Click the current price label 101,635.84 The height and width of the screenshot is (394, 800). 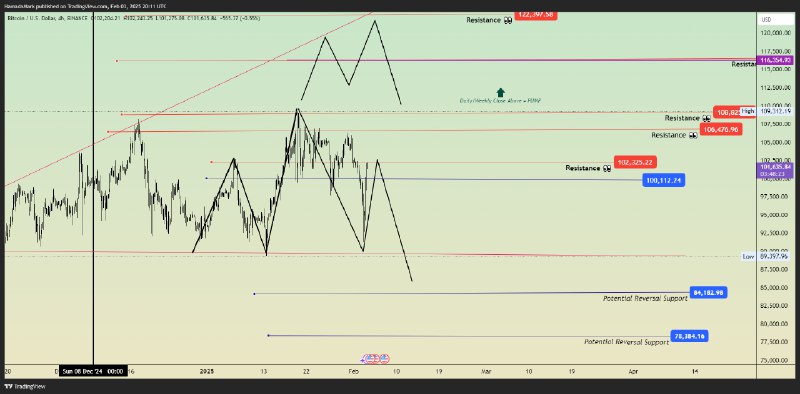(x=776, y=169)
